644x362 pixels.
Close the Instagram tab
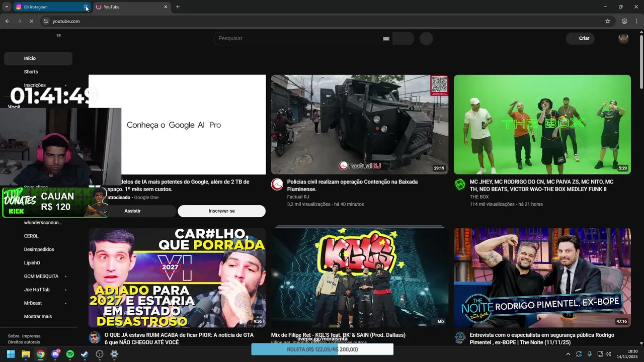[x=87, y=7]
